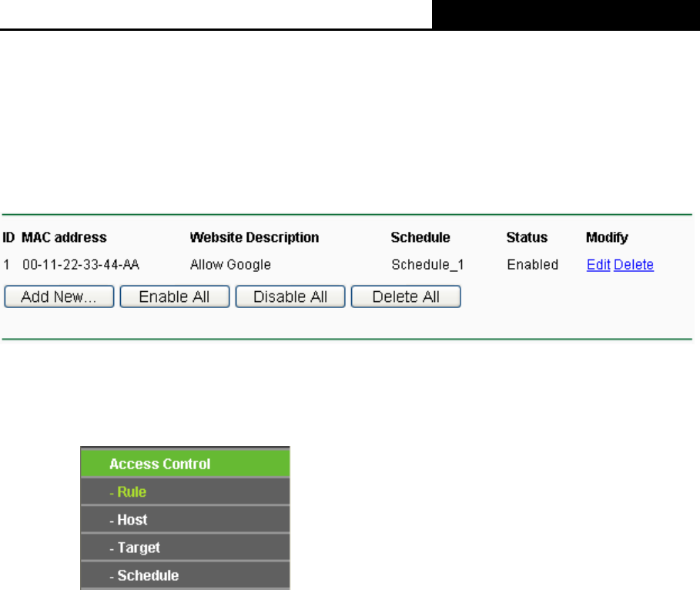Click the Website Description column header
The height and width of the screenshot is (590, 700).
(x=254, y=237)
